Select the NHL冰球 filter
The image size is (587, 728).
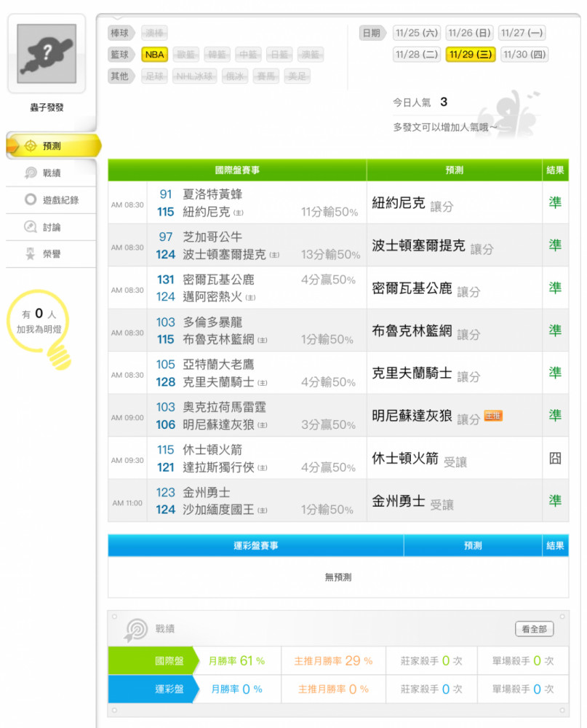click(x=194, y=76)
